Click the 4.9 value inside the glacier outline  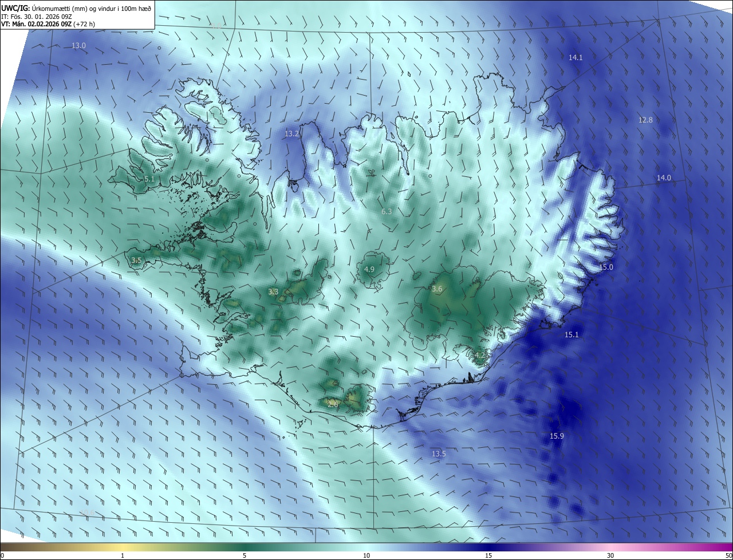coord(369,269)
